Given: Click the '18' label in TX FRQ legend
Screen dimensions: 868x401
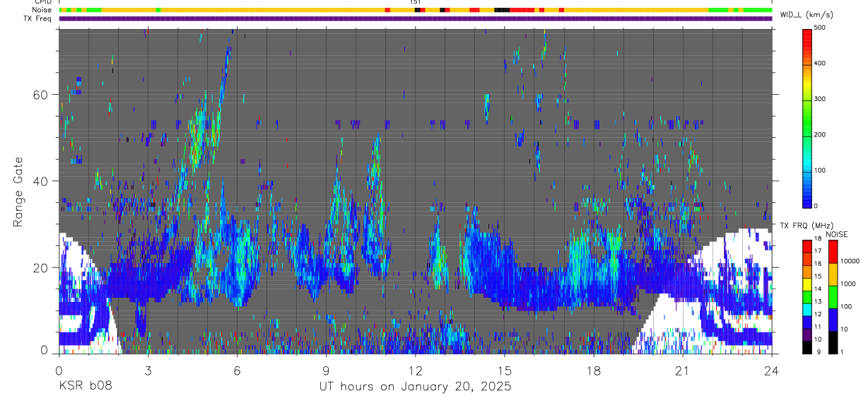Looking at the screenshot, I should pyautogui.click(x=819, y=240).
